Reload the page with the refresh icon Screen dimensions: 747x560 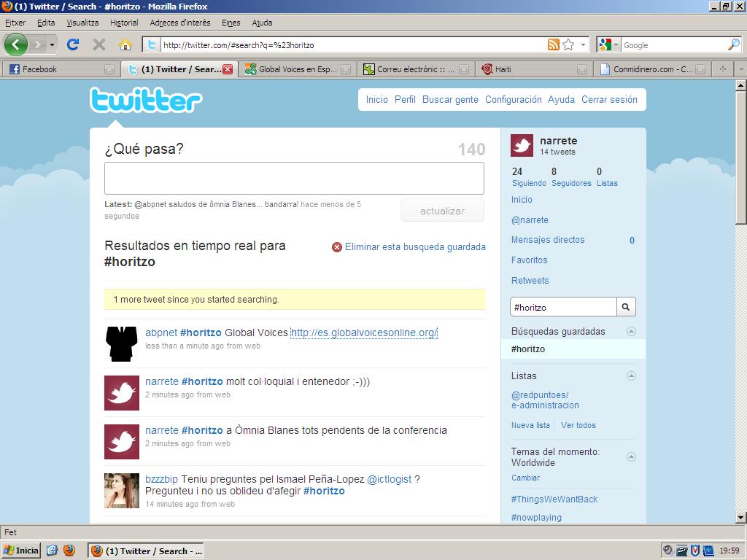pos(73,44)
